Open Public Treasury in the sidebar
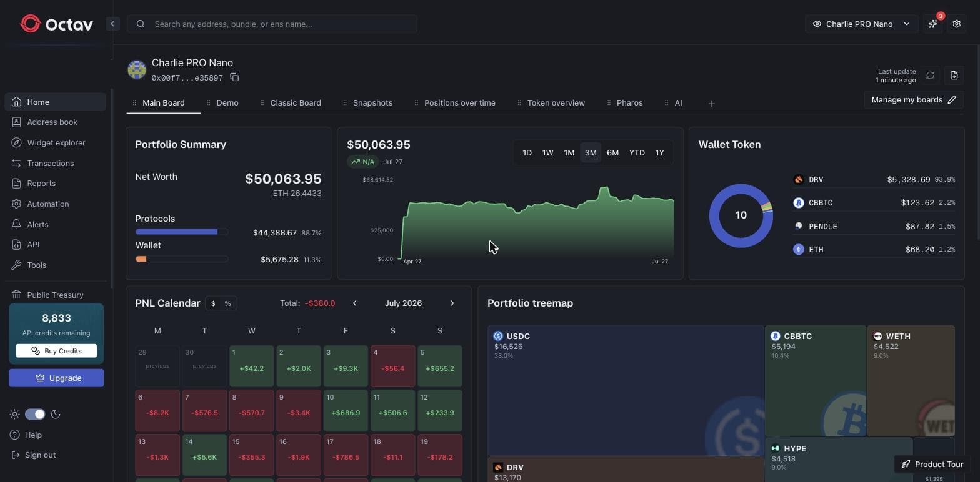 click(x=55, y=295)
